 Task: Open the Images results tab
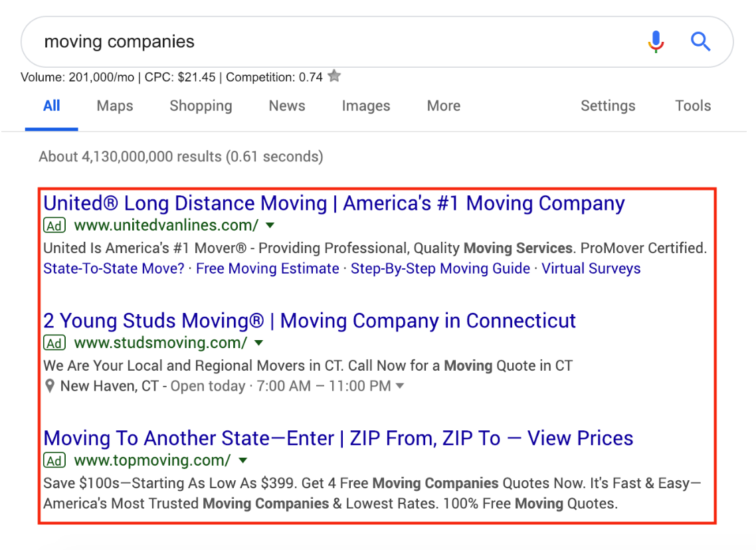366,106
